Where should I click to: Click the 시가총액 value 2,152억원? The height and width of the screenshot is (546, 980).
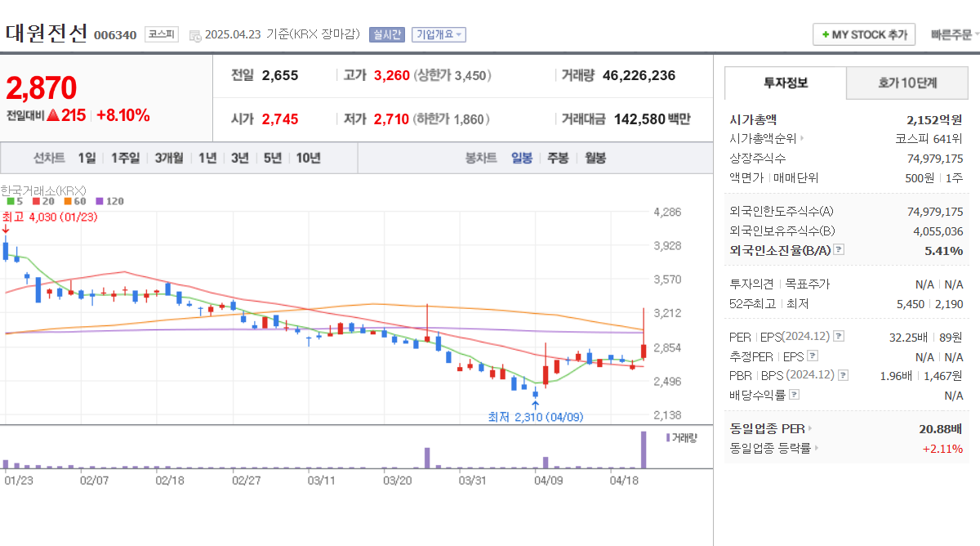[934, 119]
